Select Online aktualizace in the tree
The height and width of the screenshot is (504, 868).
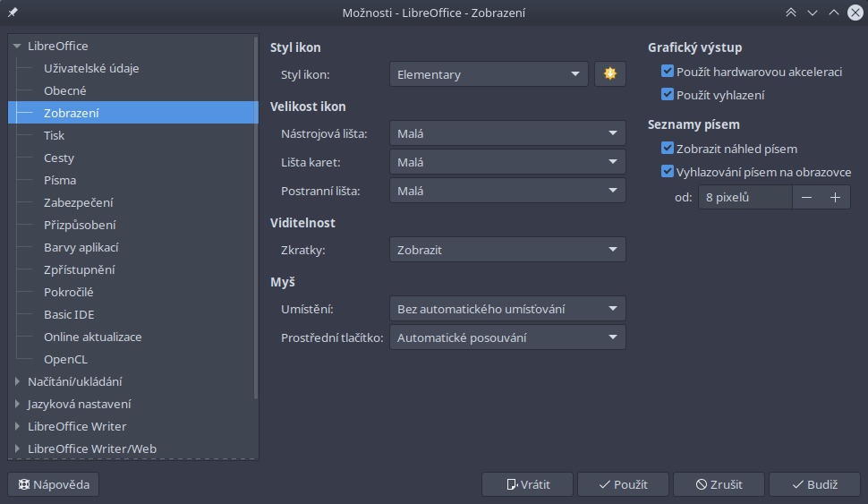[x=92, y=337]
